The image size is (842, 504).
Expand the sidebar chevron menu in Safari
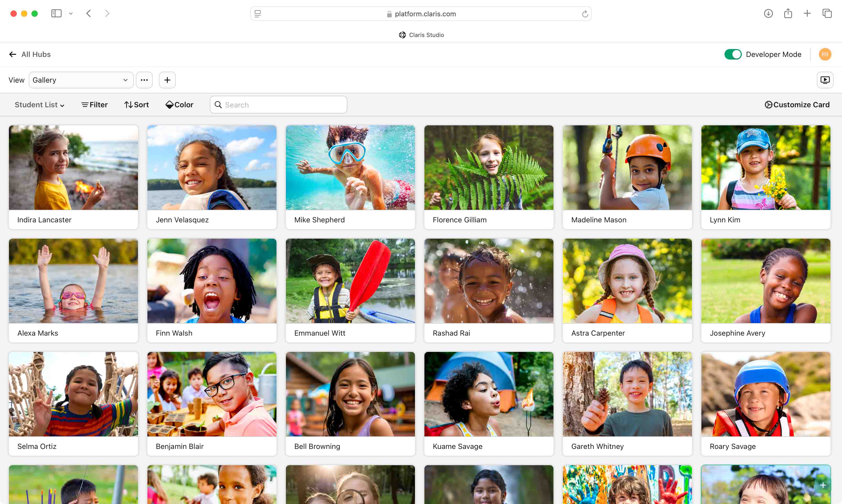coord(71,14)
